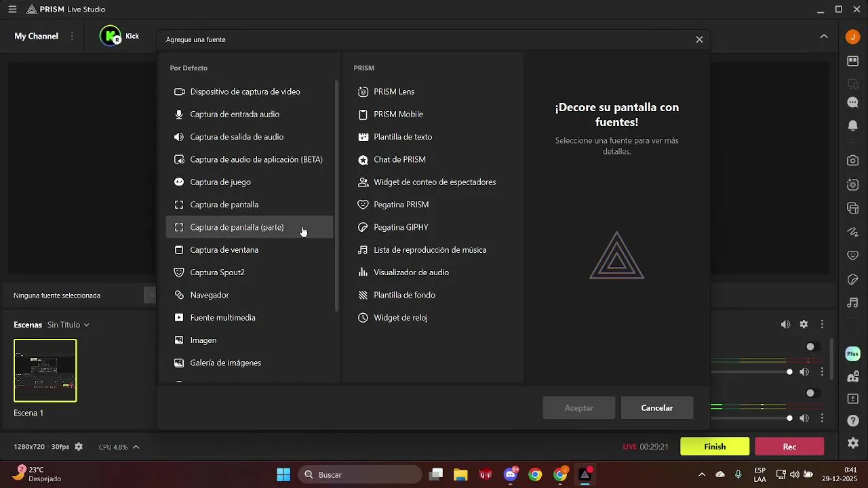
Task: Select Pegatina GIPHY source
Action: click(433, 227)
